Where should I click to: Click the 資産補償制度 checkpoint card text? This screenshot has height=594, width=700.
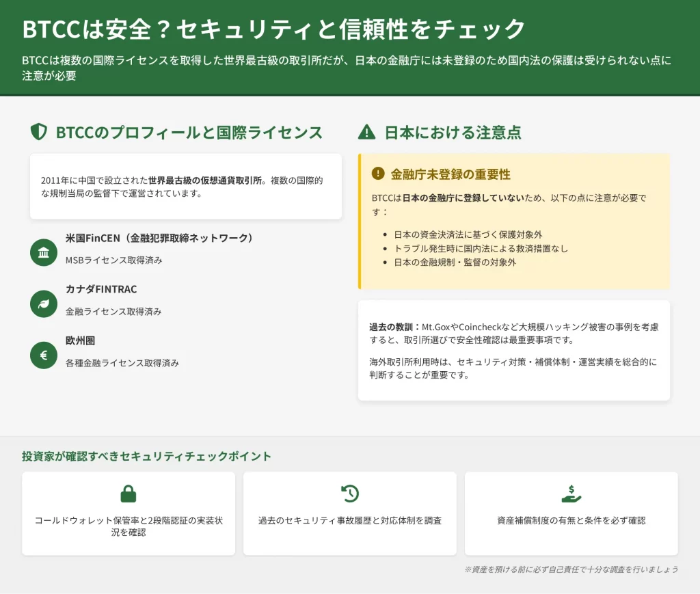click(x=571, y=520)
